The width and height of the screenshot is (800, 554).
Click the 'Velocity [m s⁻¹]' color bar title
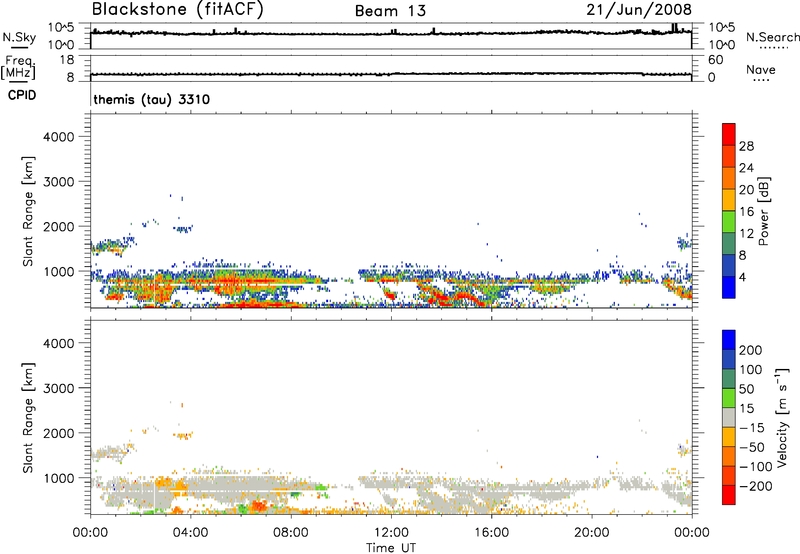(782, 417)
